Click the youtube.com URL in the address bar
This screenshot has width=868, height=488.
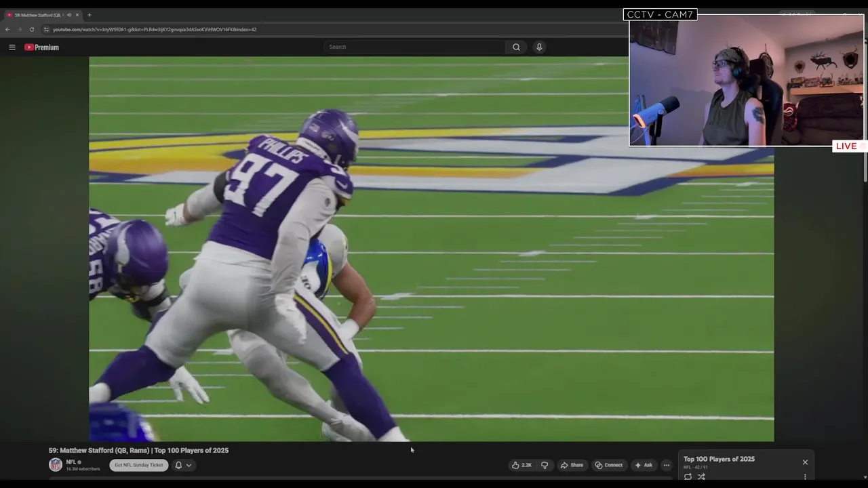[x=155, y=29]
